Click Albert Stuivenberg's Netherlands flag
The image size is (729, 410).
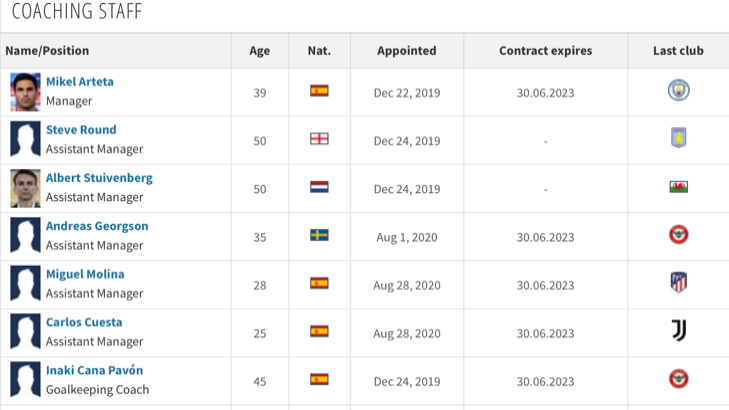click(x=319, y=187)
